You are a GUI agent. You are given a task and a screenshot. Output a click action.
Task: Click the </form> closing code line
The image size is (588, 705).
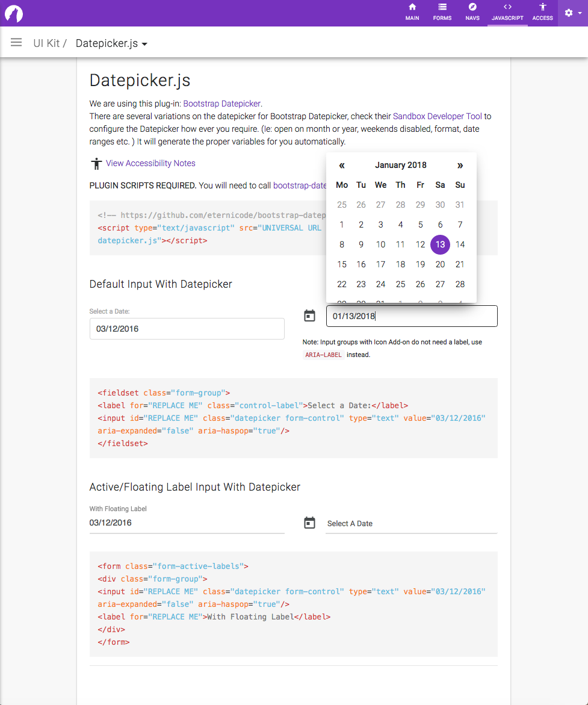click(114, 642)
